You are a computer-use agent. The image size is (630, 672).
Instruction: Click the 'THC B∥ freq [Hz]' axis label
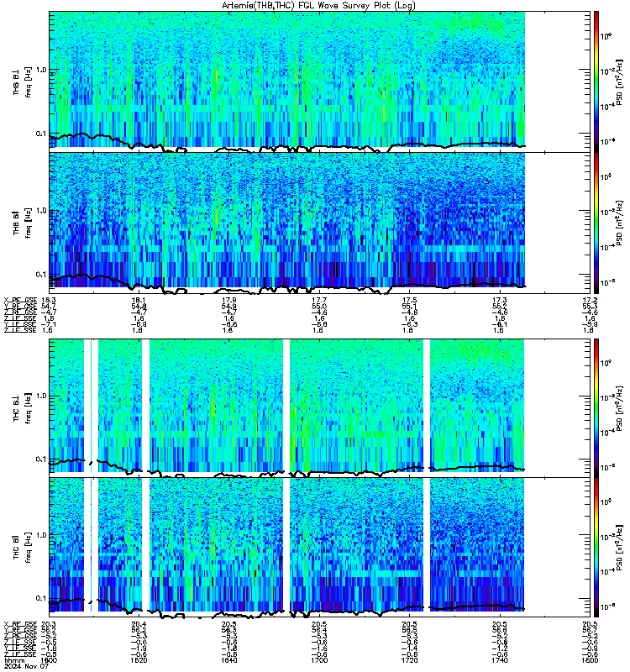click(x=22, y=548)
